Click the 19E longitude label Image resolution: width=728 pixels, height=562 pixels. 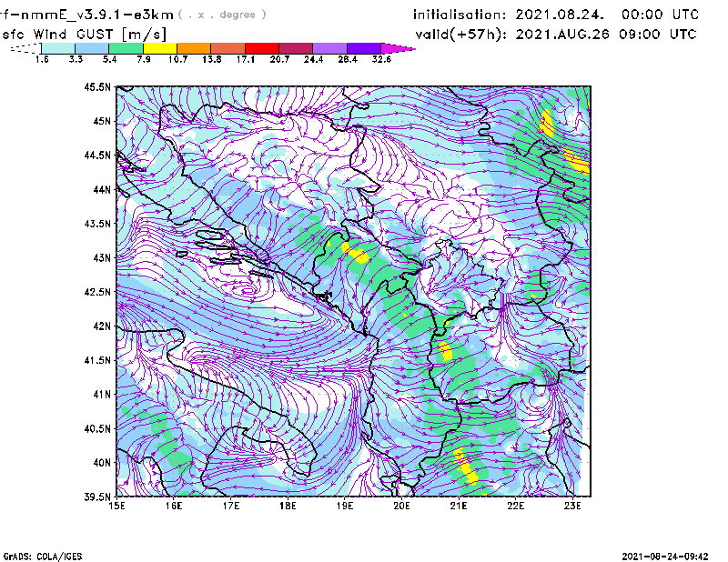(x=345, y=506)
